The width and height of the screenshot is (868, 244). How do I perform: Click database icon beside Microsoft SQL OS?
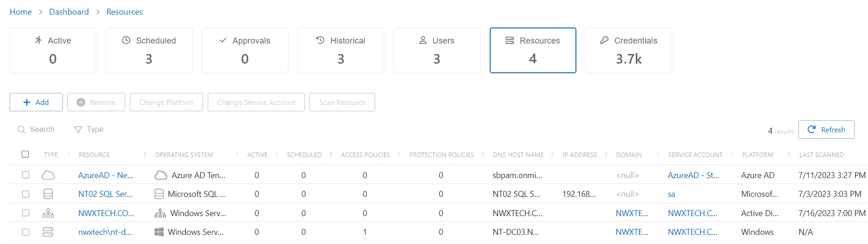[159, 194]
